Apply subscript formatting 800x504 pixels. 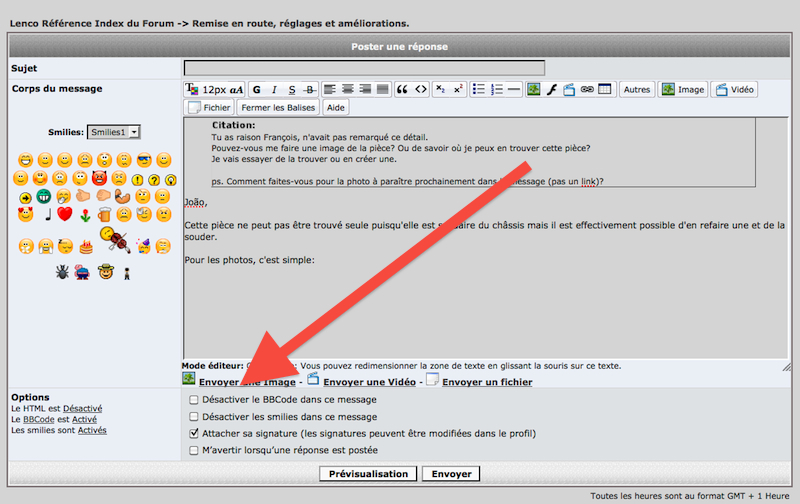[440, 89]
